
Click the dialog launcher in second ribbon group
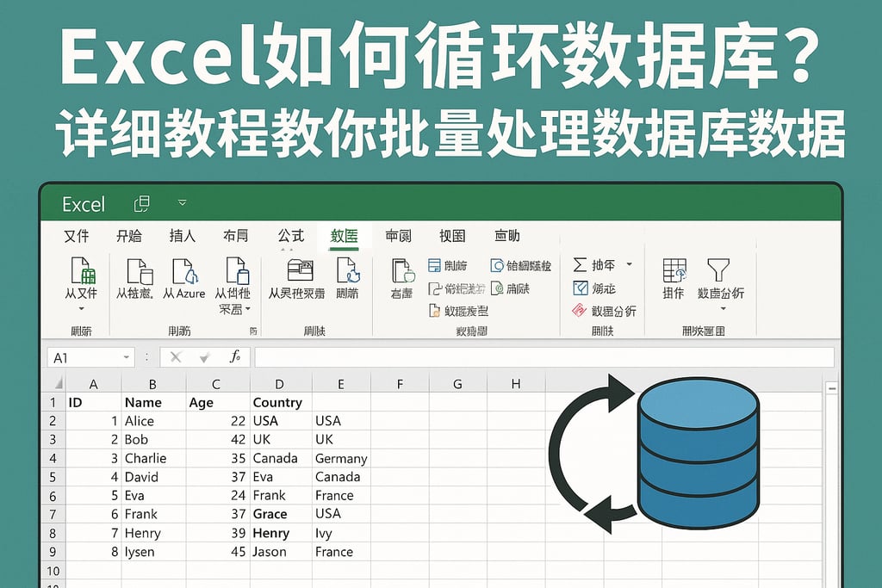click(x=253, y=331)
